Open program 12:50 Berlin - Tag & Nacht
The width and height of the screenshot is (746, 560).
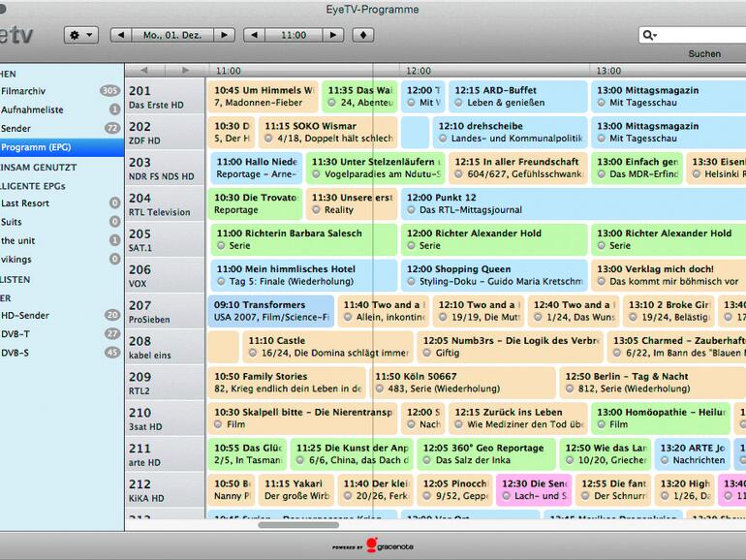653,383
